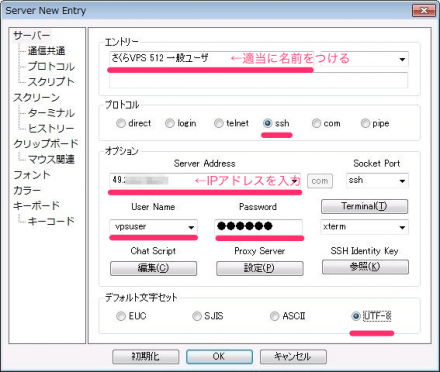Viewport: 440px width, 372px height.
Task: Click the キャンセル button
Action: 293,357
